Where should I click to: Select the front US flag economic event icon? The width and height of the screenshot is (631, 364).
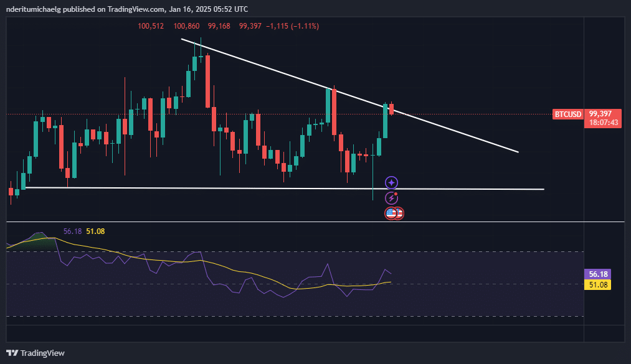[391, 213]
